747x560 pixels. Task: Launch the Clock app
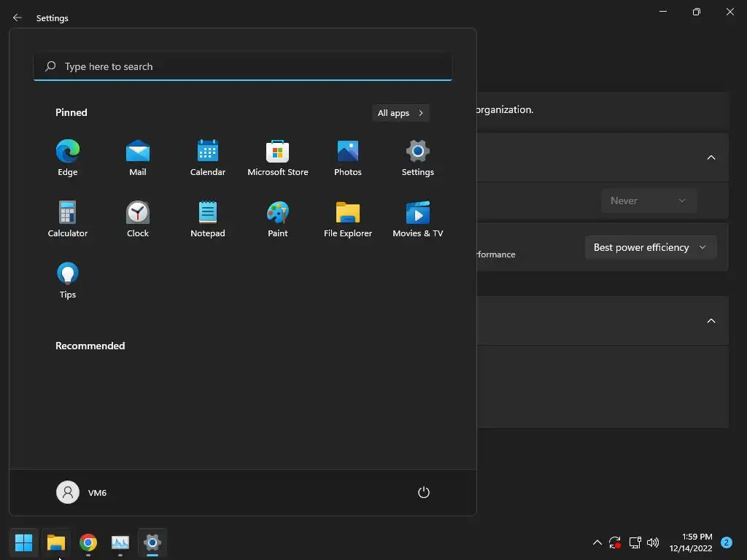click(x=138, y=219)
